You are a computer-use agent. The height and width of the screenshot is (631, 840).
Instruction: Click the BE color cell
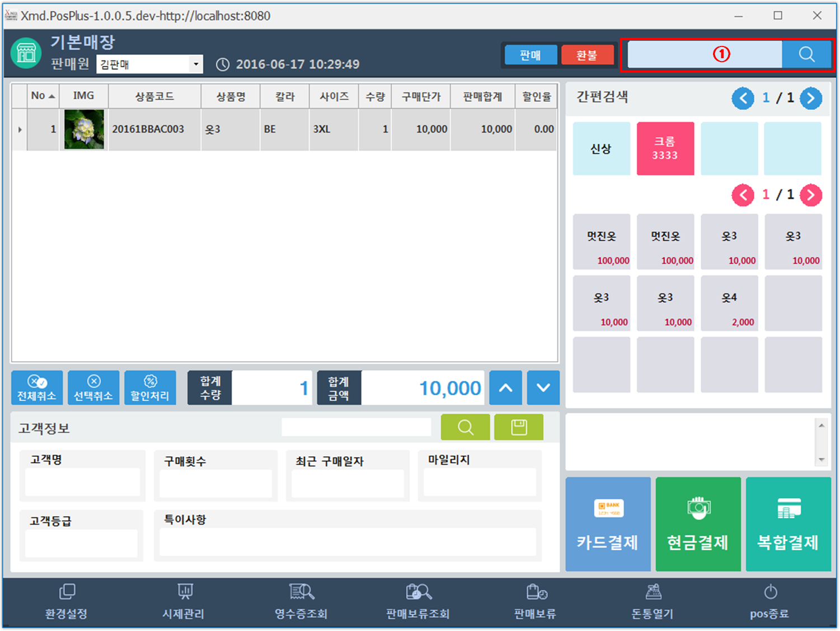click(285, 129)
